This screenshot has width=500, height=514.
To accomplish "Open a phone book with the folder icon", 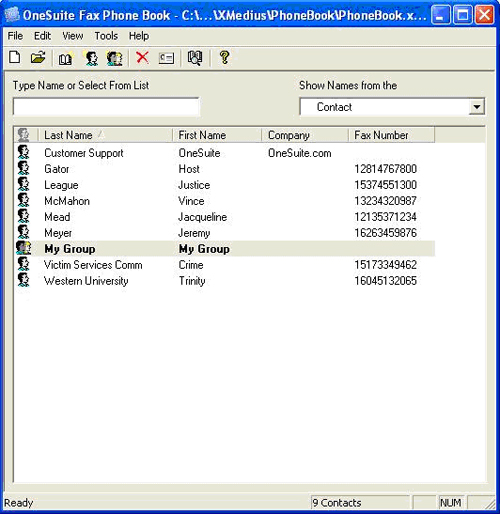I will [38, 57].
